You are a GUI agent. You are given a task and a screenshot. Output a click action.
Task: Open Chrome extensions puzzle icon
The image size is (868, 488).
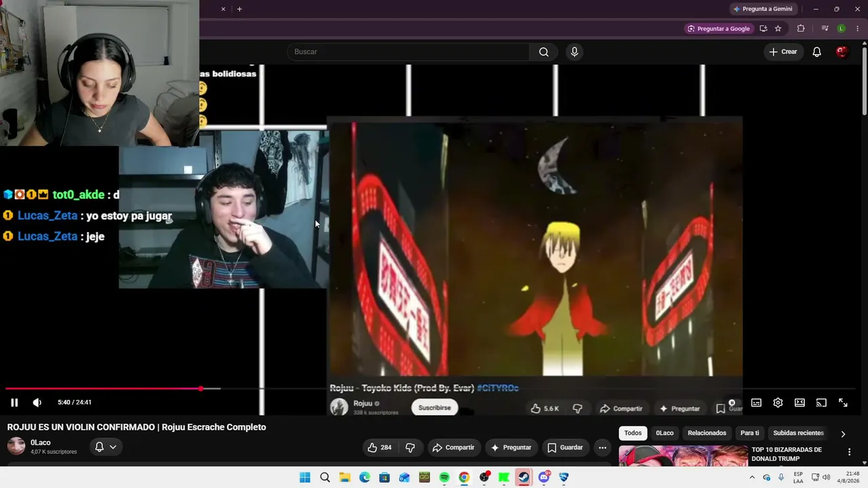point(801,28)
